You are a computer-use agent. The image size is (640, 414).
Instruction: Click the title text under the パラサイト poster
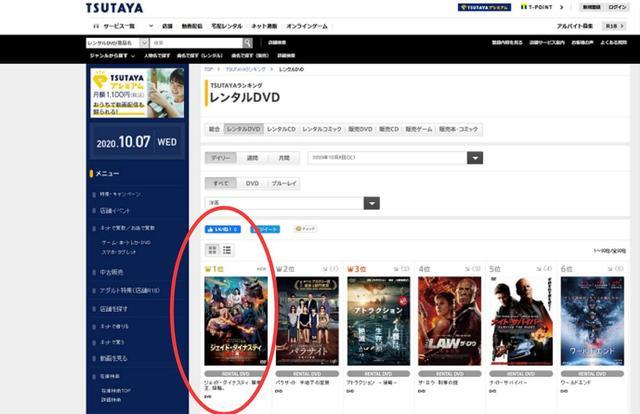(302, 383)
